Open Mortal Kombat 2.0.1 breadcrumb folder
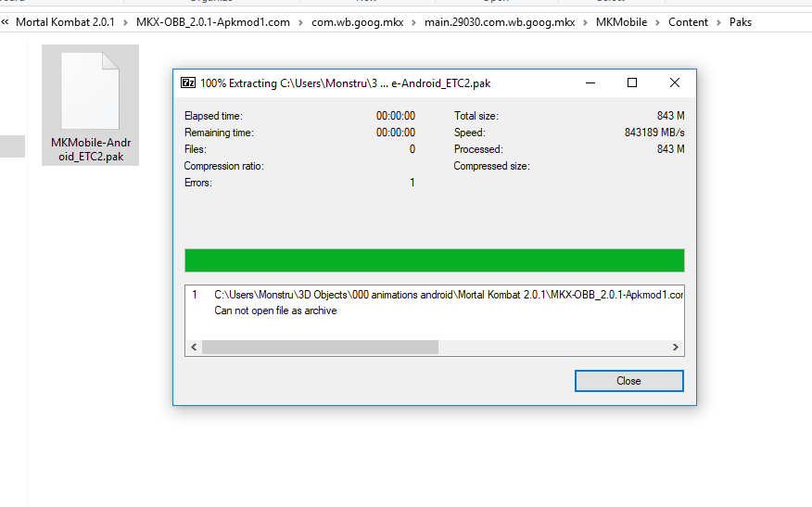Image resolution: width=812 pixels, height=507 pixels. [65, 22]
